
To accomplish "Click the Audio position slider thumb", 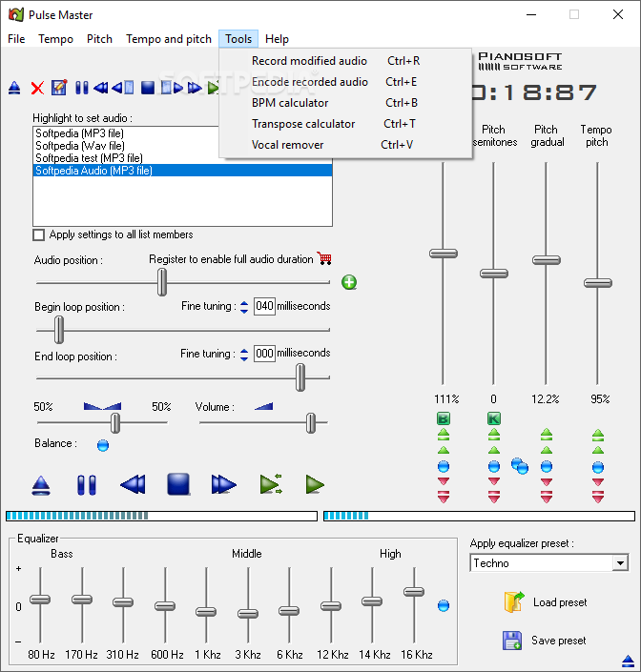I will [x=161, y=282].
